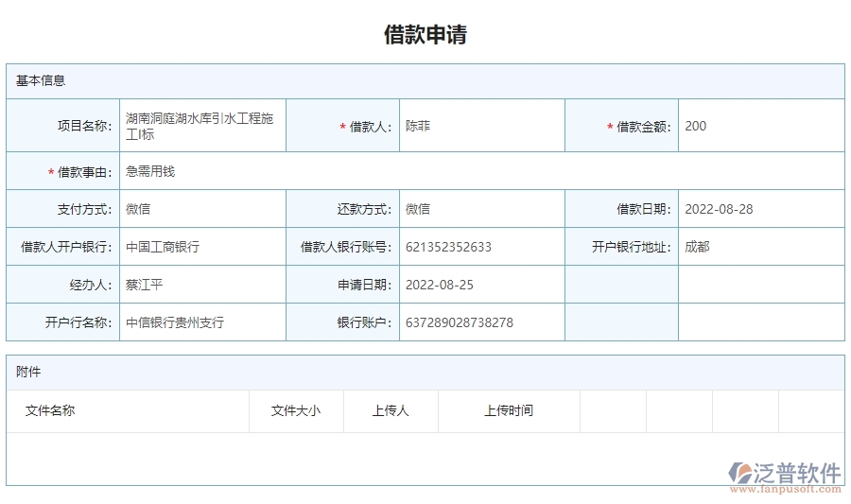Image resolution: width=851 pixels, height=504 pixels.
Task: Click the 借款金额 field showing 200
Action: point(760,126)
